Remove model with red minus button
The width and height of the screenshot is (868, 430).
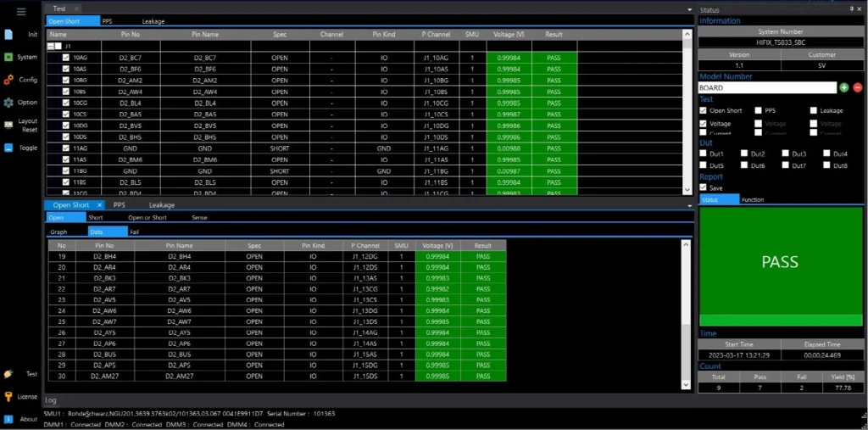[x=857, y=87]
